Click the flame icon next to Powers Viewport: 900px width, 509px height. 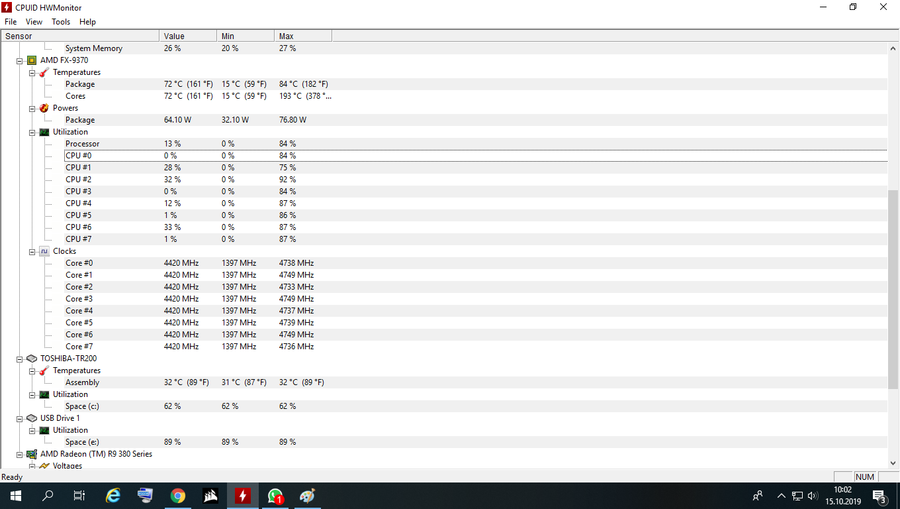(44, 108)
